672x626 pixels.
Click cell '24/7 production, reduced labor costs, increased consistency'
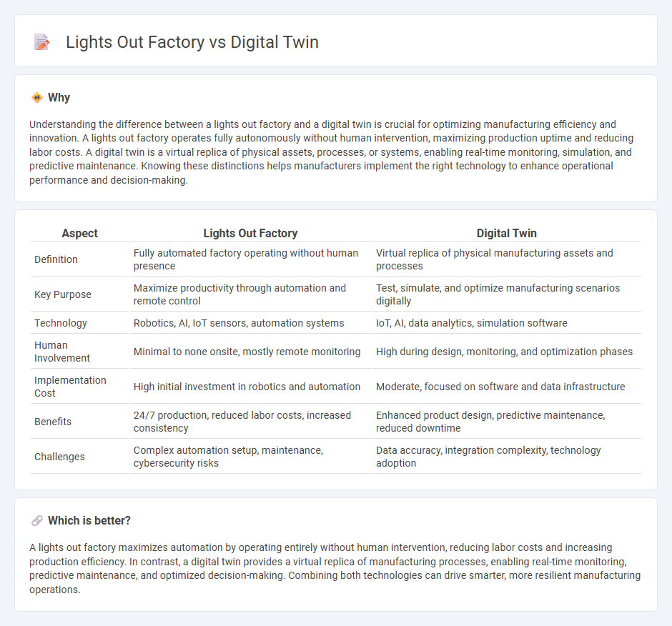pyautogui.click(x=250, y=422)
